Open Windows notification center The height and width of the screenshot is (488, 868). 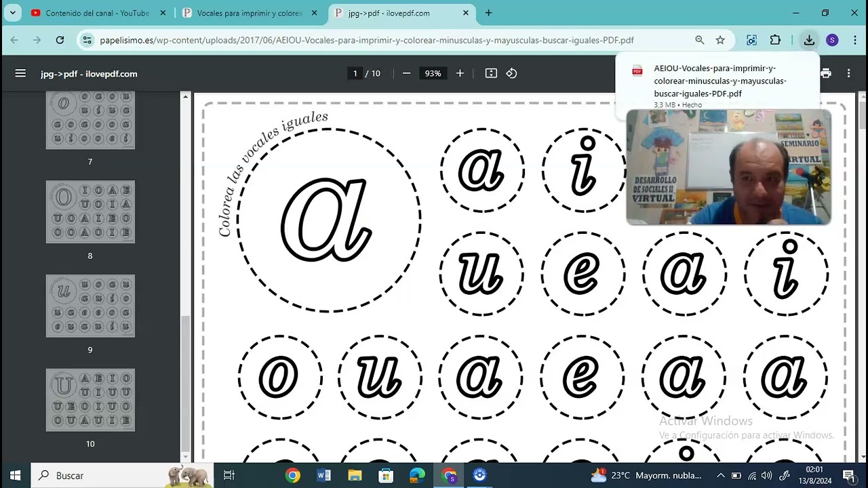point(848,475)
